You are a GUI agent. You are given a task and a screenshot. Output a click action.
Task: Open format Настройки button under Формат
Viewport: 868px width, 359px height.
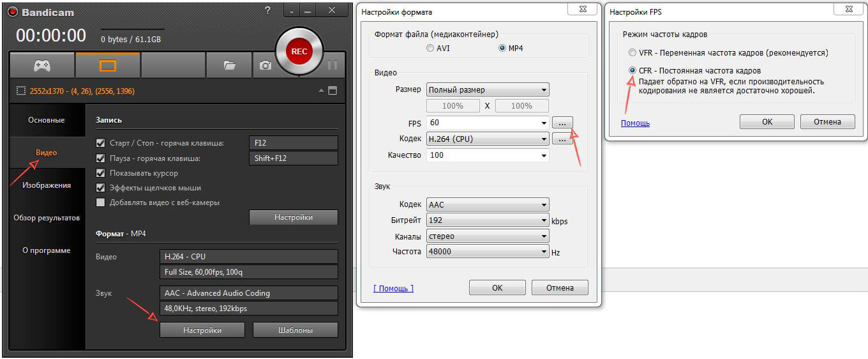pyautogui.click(x=202, y=330)
